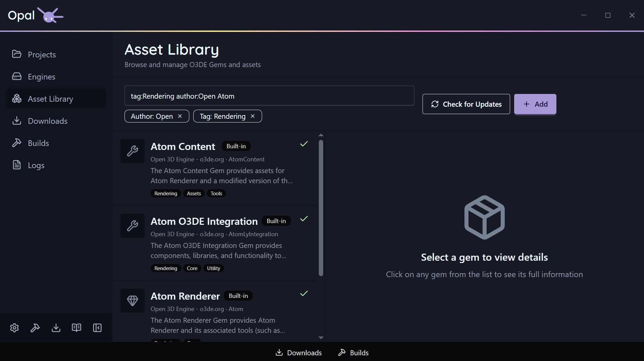
Task: Toggle Atom O3DE Integration enabled checkmark
Action: pyautogui.click(x=304, y=219)
